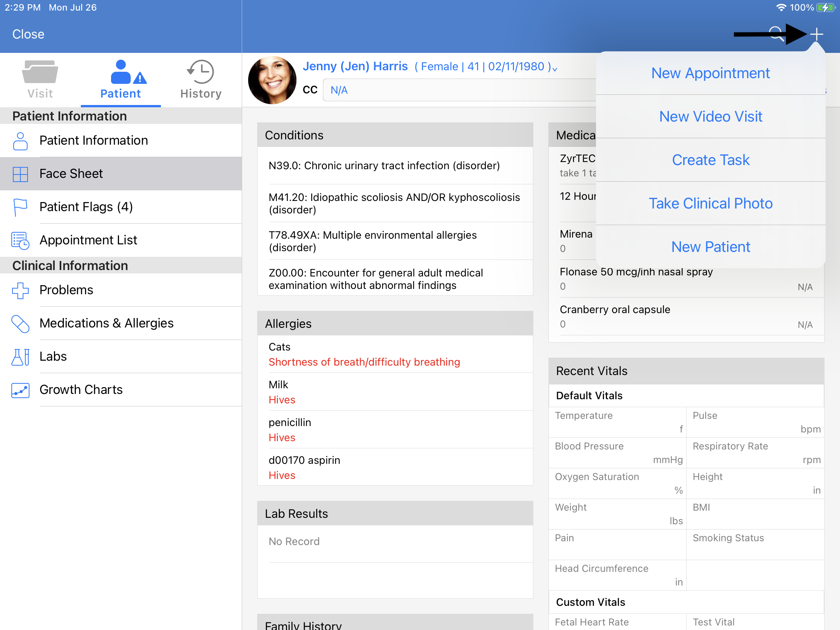Click New Video Visit option
Screen dimensions: 840x630
[x=710, y=116]
